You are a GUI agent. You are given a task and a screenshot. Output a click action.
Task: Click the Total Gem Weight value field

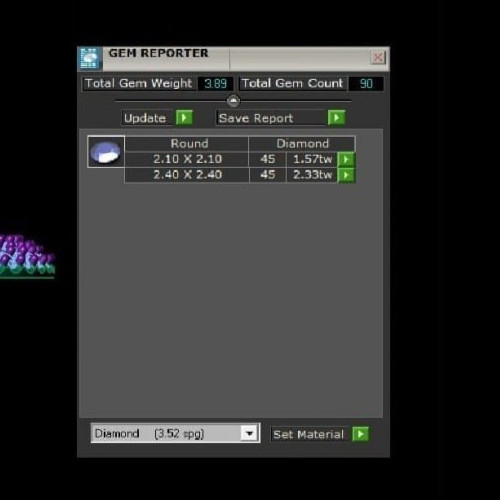pos(215,83)
